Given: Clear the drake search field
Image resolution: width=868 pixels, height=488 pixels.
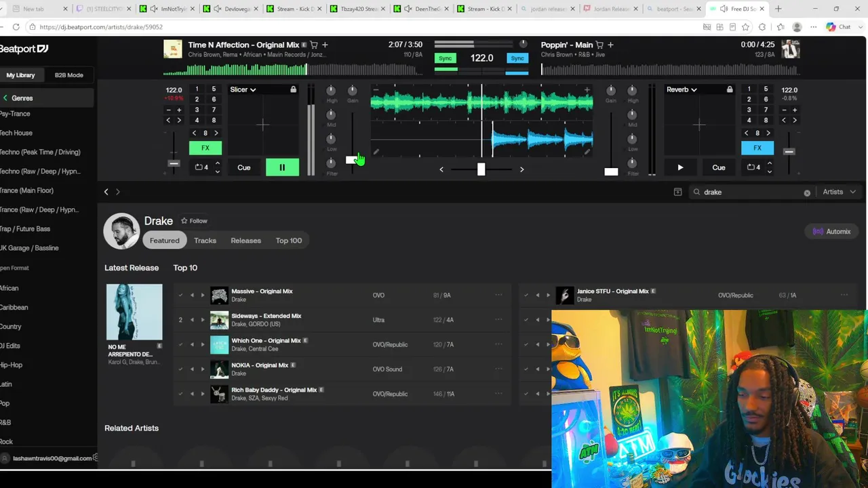Looking at the screenshot, I should 807,192.
